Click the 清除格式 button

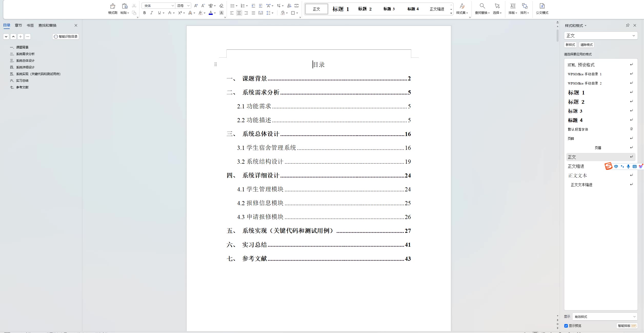pos(586,45)
